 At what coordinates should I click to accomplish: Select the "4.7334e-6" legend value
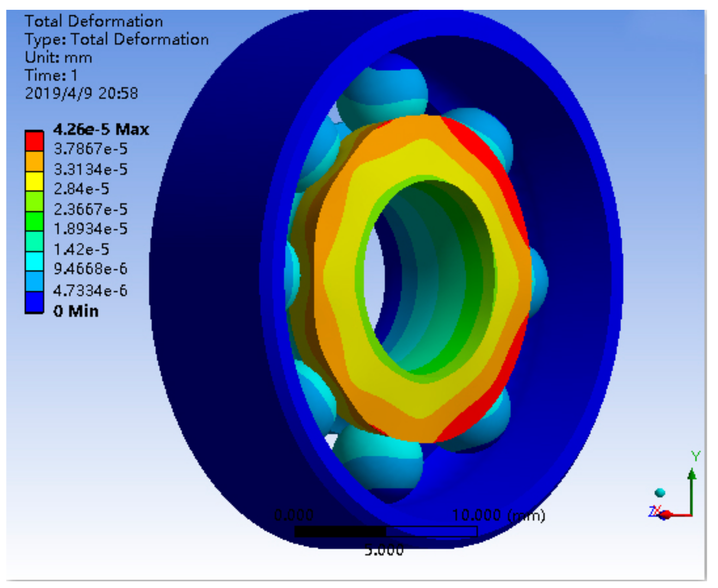(x=90, y=290)
